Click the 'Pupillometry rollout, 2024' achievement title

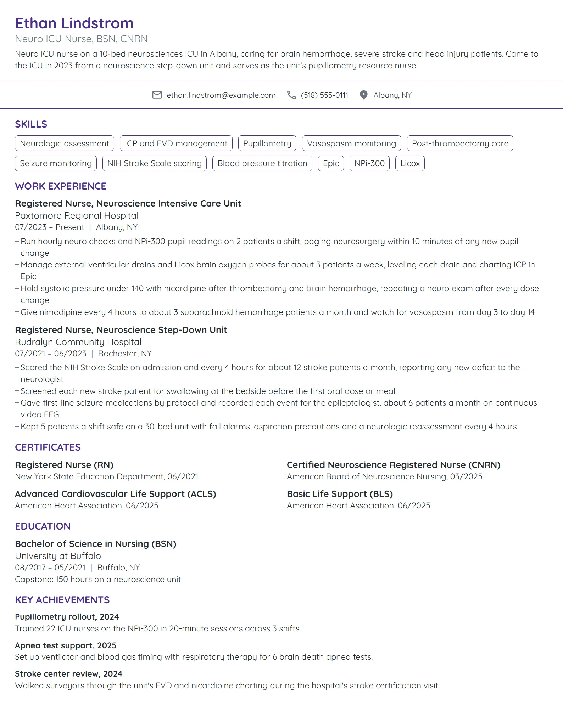67,617
